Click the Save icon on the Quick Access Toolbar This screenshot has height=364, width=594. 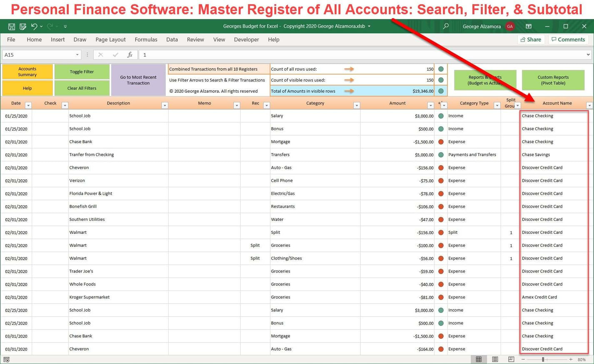pyautogui.click(x=11, y=26)
